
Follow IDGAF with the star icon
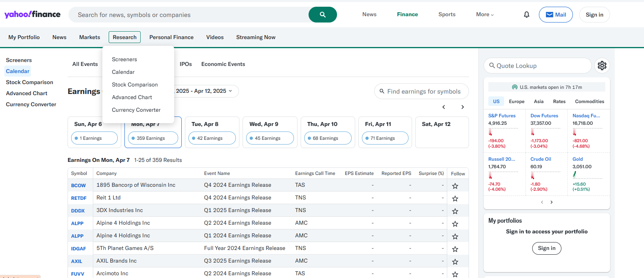click(x=455, y=249)
